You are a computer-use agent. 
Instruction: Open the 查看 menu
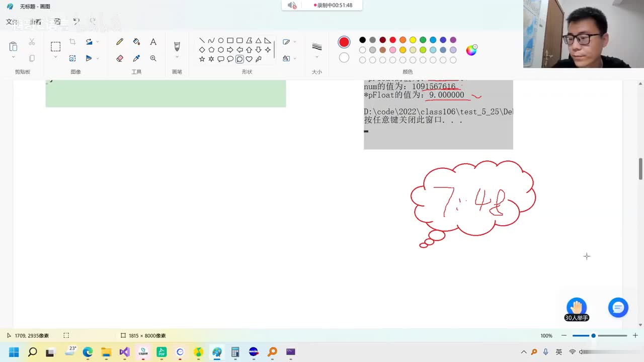pos(35,22)
